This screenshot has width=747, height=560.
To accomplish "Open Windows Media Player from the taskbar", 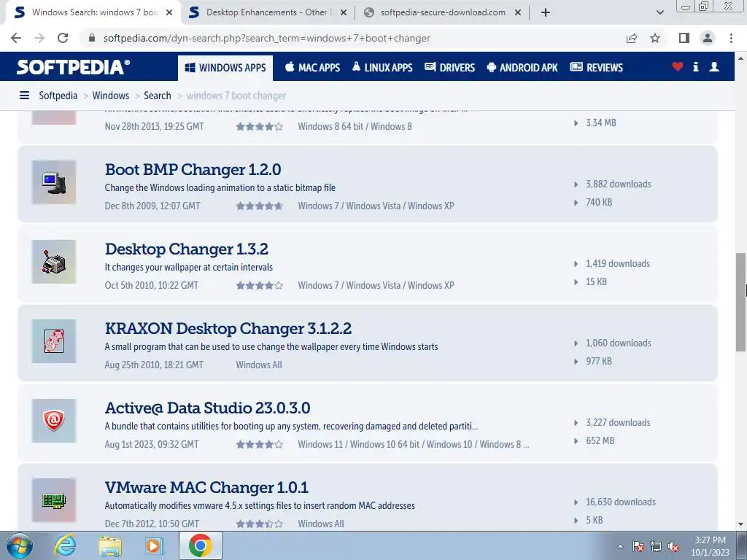I will click(x=155, y=545).
